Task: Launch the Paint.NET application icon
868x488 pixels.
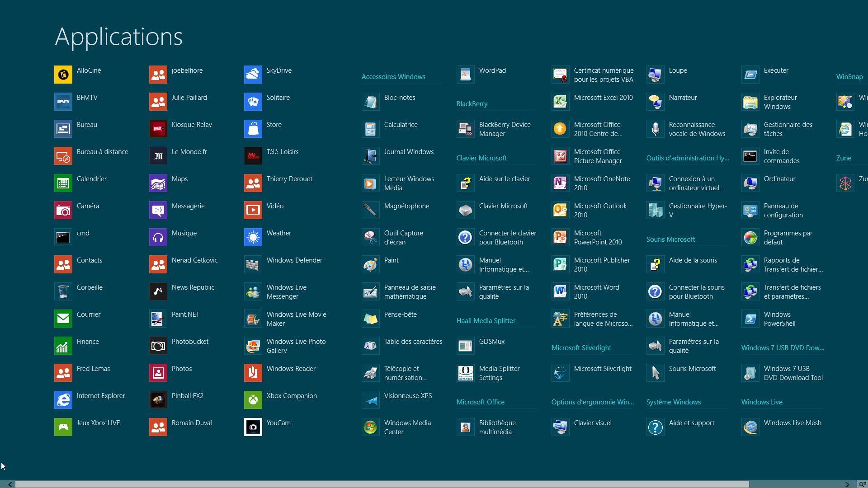Action: (158, 319)
